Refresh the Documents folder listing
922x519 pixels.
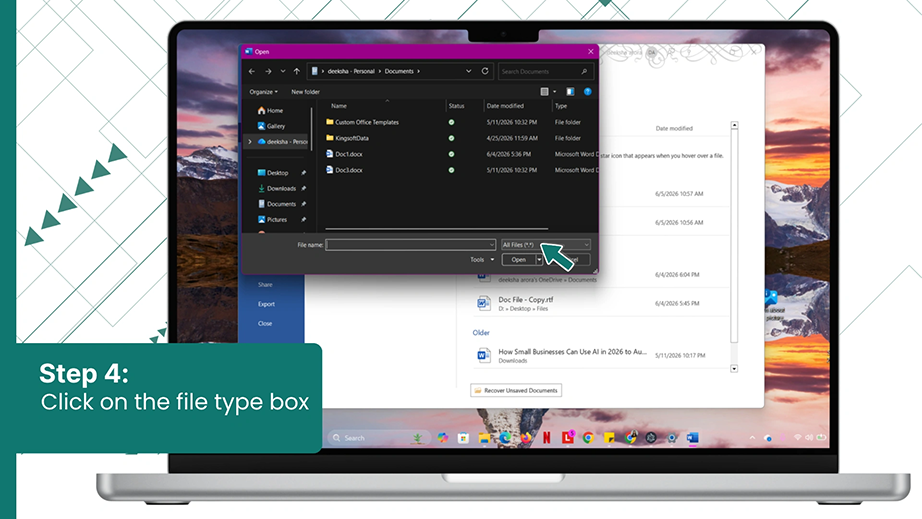[x=485, y=71]
